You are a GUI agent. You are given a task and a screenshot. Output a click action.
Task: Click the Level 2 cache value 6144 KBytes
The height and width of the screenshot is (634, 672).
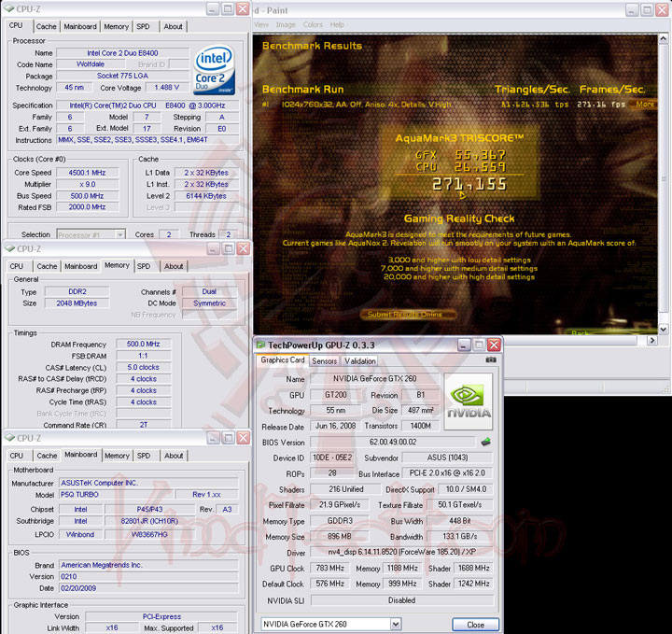click(206, 196)
